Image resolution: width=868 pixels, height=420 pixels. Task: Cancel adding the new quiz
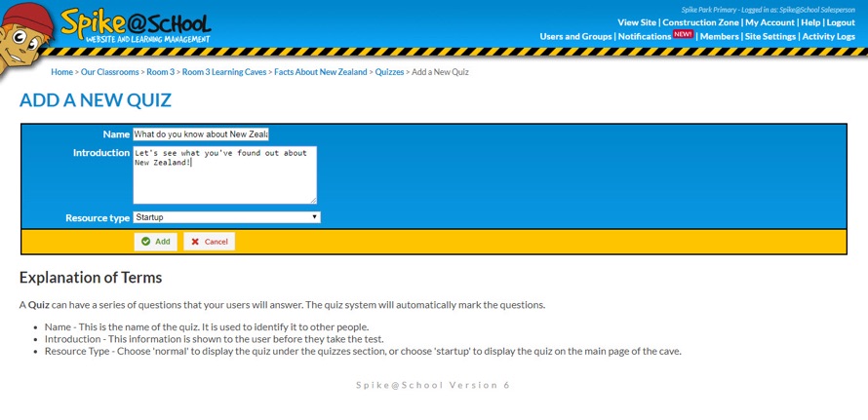210,242
